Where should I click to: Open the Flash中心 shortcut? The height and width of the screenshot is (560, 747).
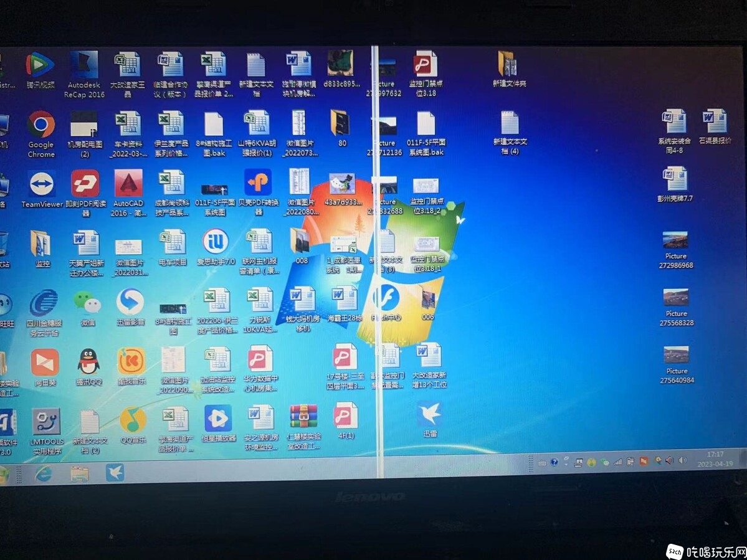tap(386, 302)
